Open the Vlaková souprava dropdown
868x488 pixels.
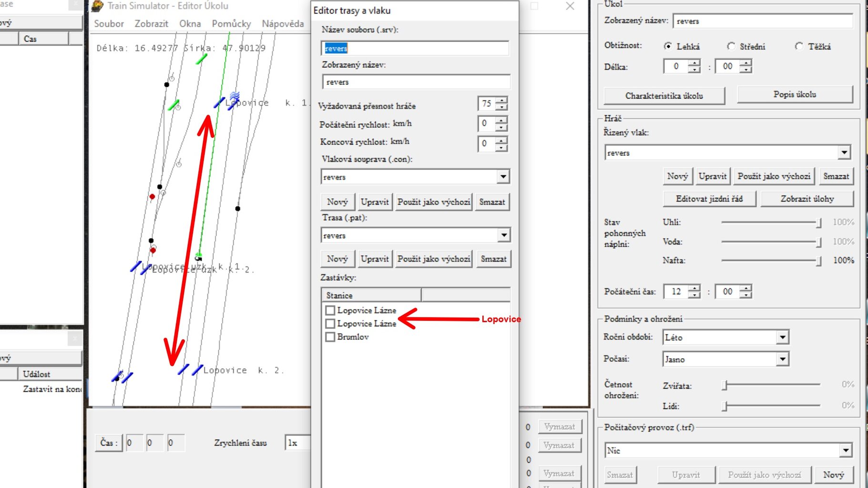(503, 177)
